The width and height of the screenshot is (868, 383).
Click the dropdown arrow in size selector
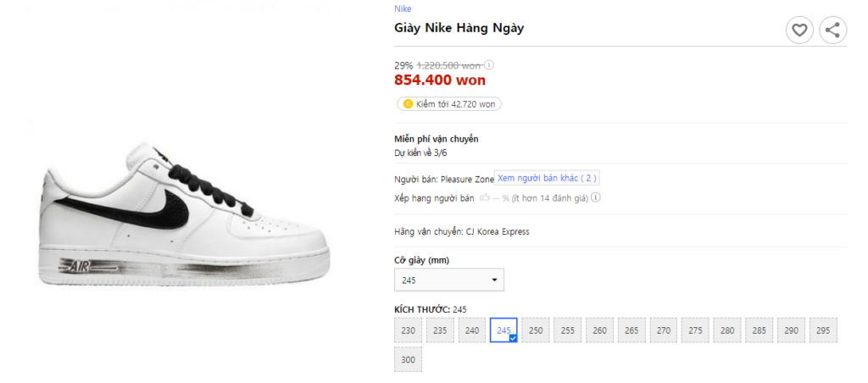494,280
